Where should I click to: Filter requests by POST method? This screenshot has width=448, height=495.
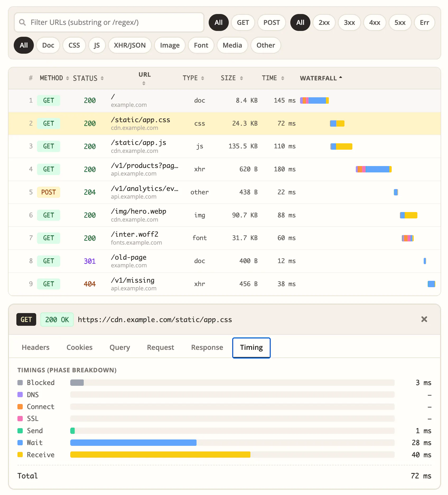[272, 22]
